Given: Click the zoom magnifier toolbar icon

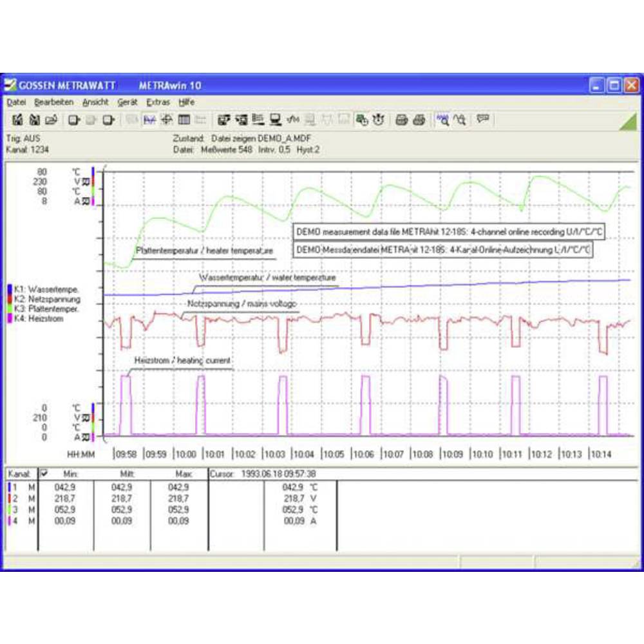Looking at the screenshot, I should 442,120.
